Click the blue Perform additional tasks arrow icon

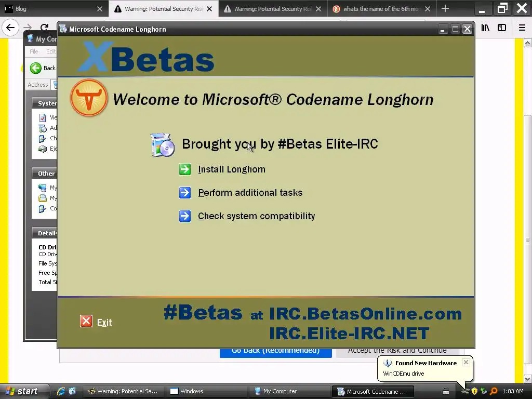point(185,193)
